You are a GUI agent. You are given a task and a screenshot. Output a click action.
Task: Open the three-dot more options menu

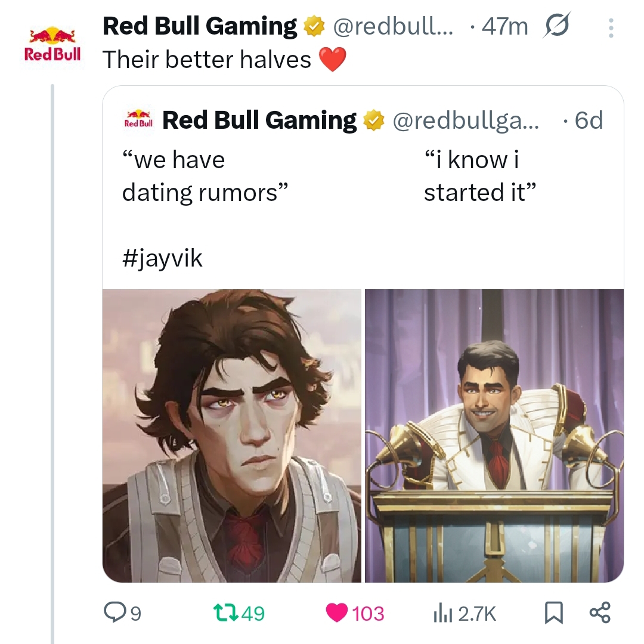[609, 28]
